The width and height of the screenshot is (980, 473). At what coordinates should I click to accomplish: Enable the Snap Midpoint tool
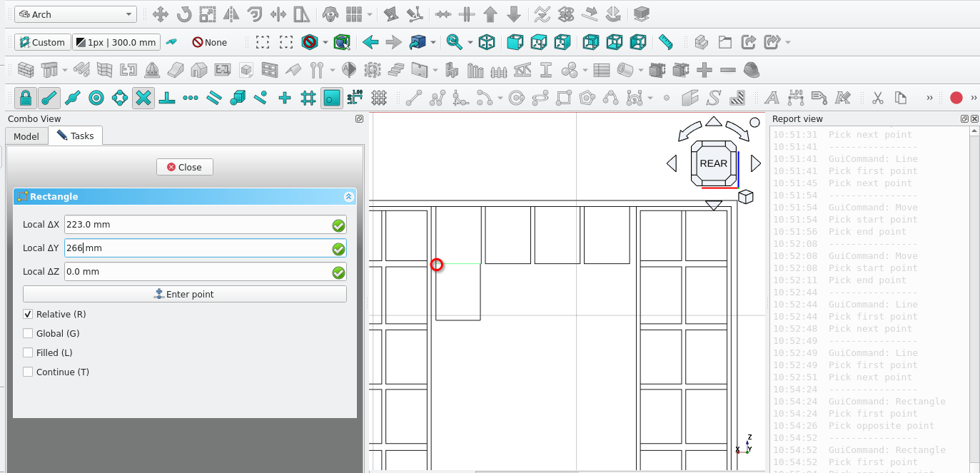72,98
